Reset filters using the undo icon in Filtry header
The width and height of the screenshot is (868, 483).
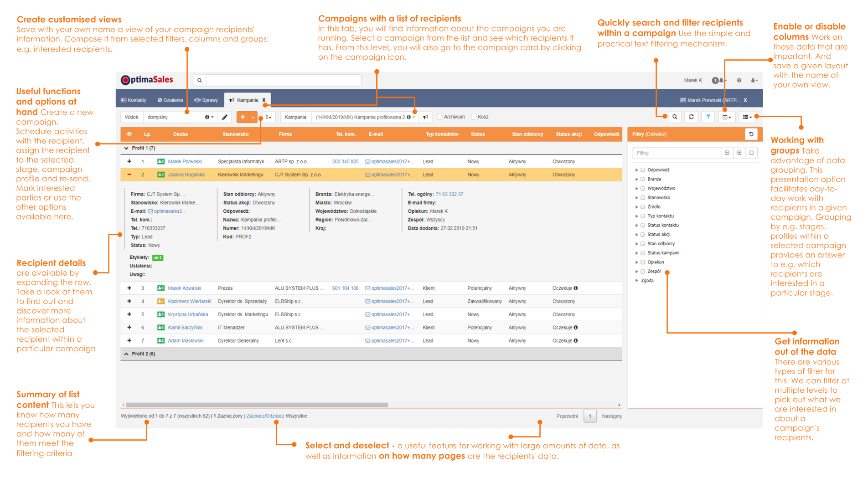pyautogui.click(x=753, y=134)
